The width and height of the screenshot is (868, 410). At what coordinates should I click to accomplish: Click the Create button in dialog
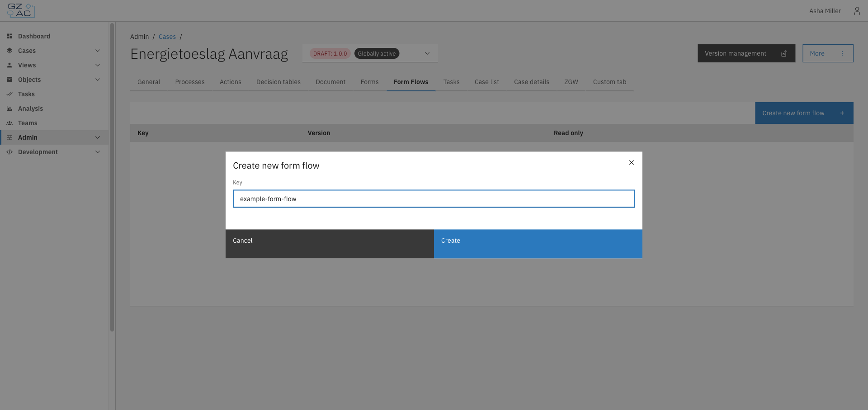[x=538, y=244]
